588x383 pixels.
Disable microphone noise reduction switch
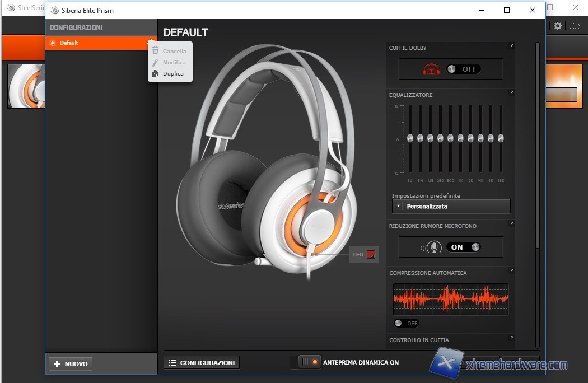[464, 247]
